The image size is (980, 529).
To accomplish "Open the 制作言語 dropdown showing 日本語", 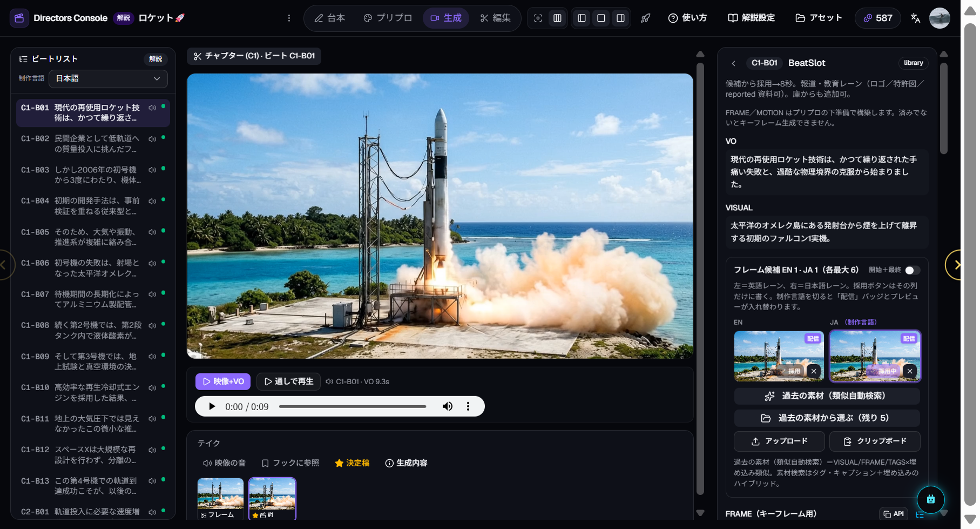I will point(108,79).
